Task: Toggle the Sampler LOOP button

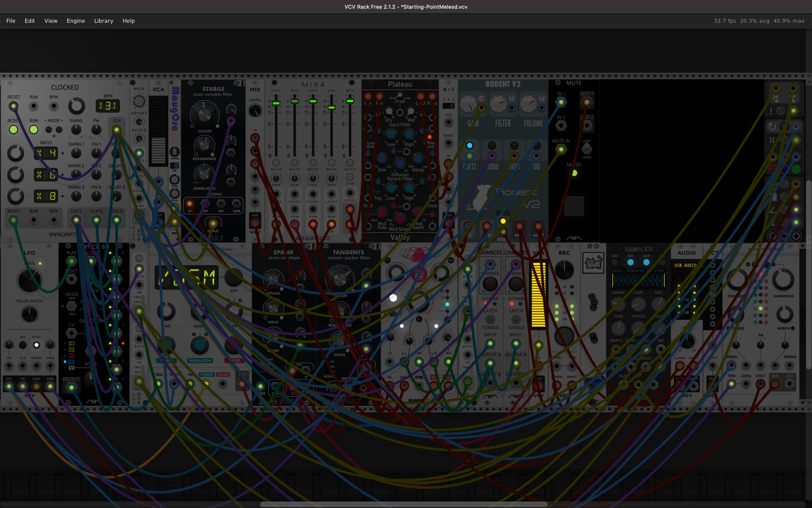Action: pos(646,262)
